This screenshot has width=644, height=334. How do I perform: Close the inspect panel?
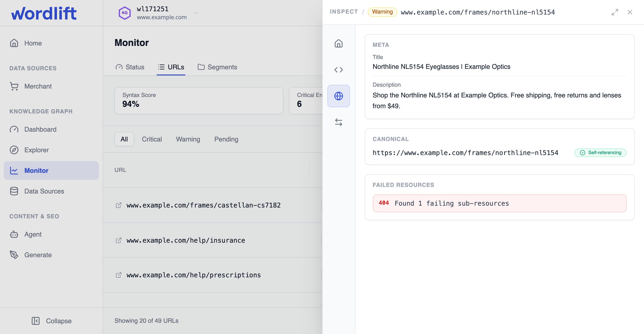[x=630, y=12]
